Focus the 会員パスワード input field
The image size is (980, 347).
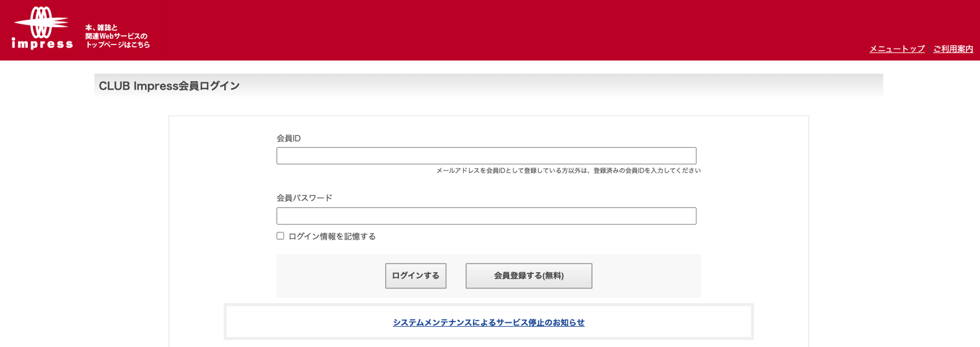486,216
